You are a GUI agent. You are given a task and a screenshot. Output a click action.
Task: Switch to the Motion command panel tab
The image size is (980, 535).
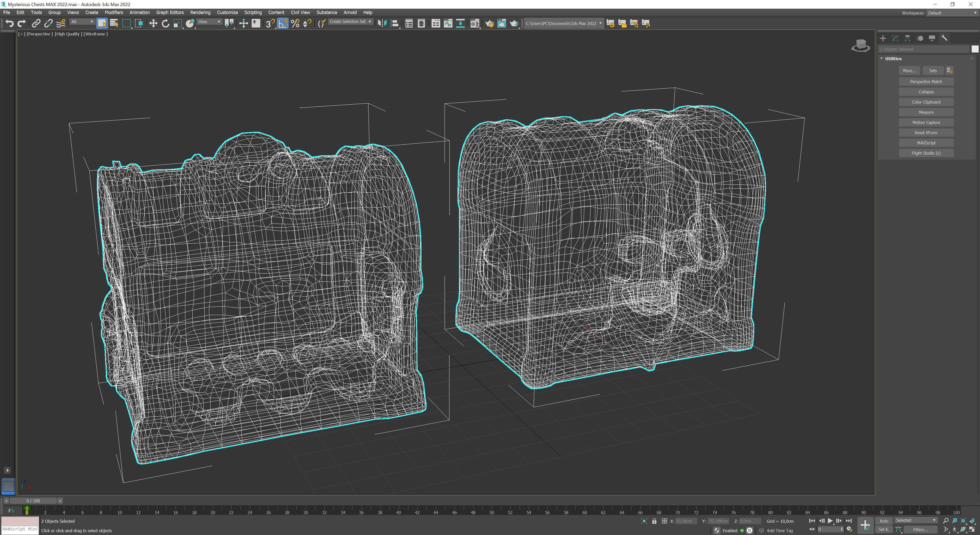tap(920, 38)
